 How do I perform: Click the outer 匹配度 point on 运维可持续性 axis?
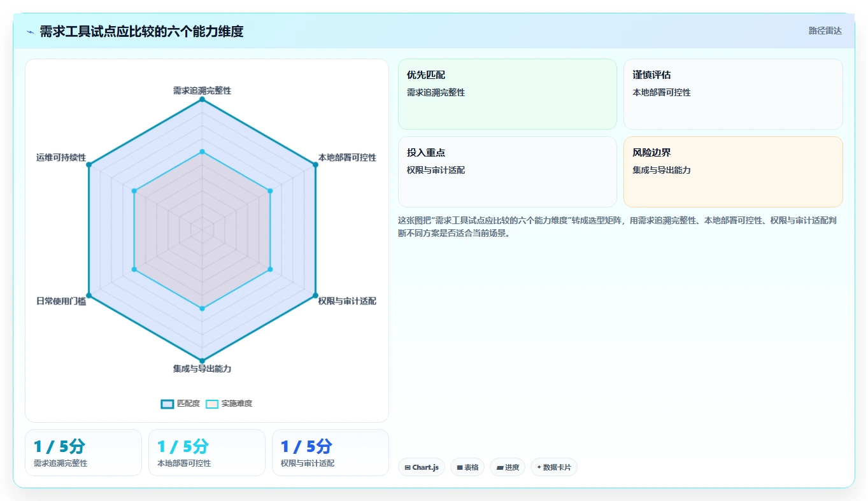pyautogui.click(x=89, y=165)
